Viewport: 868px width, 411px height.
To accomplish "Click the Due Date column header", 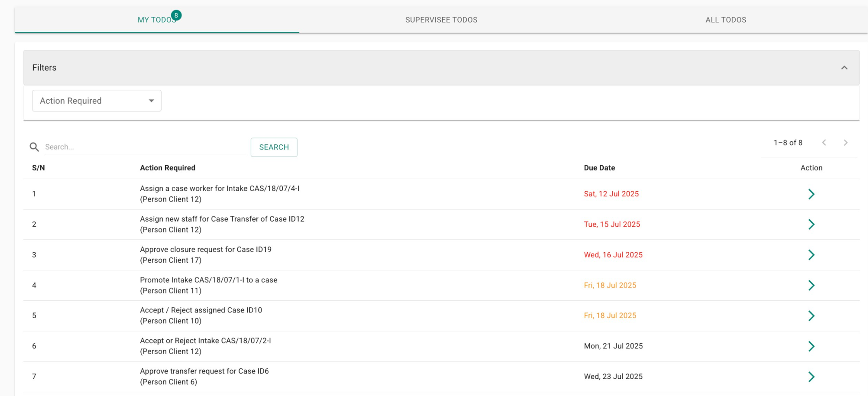I will pos(599,168).
